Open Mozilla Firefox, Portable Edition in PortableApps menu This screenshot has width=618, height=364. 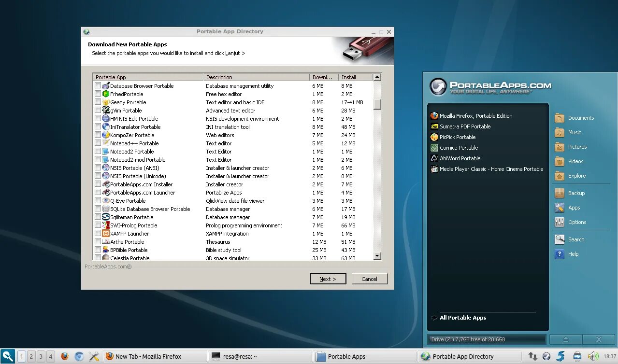471,116
